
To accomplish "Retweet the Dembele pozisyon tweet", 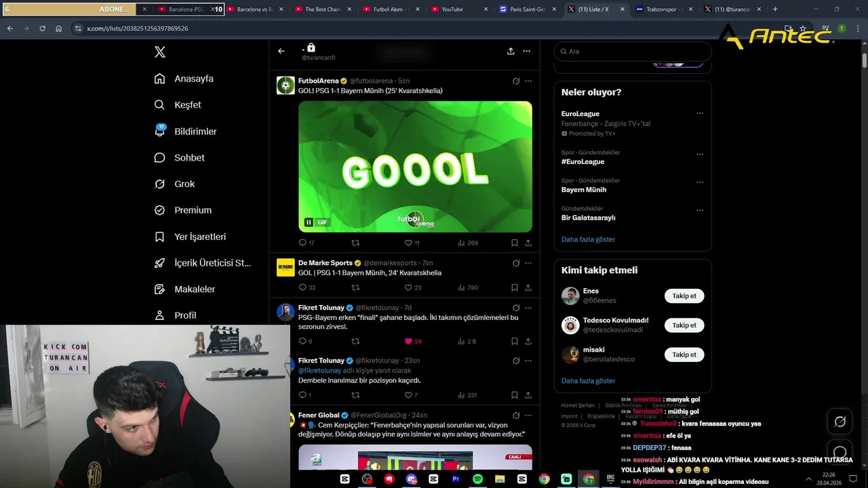I will coord(355,394).
